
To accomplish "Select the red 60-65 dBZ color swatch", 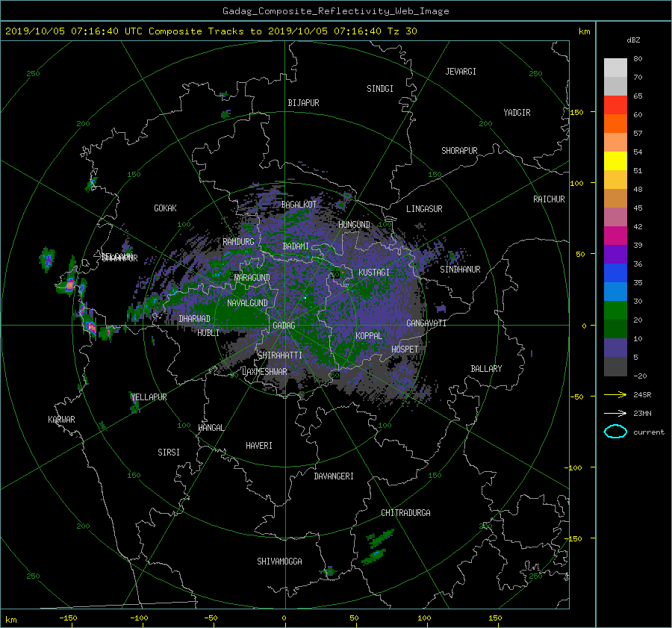I will coord(615,105).
